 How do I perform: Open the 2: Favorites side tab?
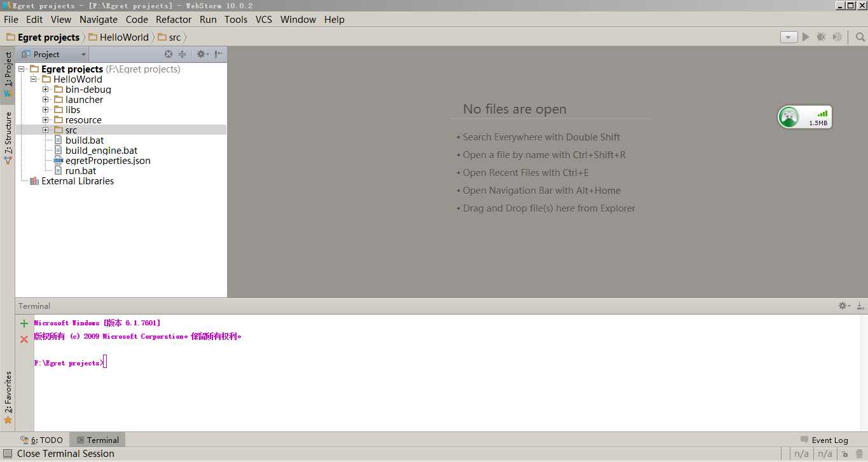[x=8, y=398]
